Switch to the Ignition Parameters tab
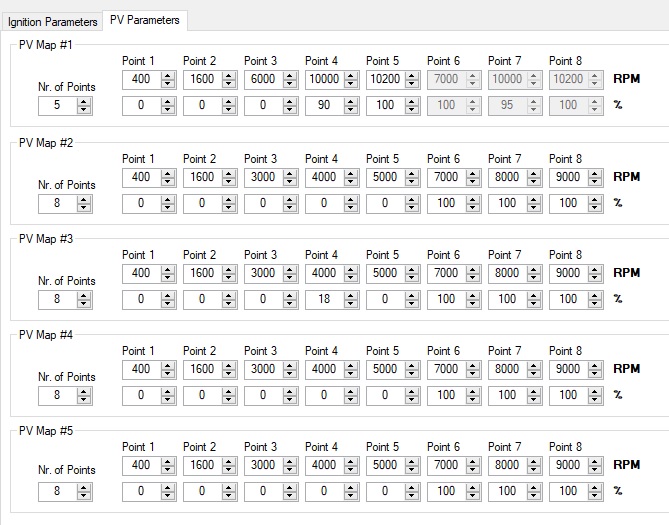 (x=52, y=22)
